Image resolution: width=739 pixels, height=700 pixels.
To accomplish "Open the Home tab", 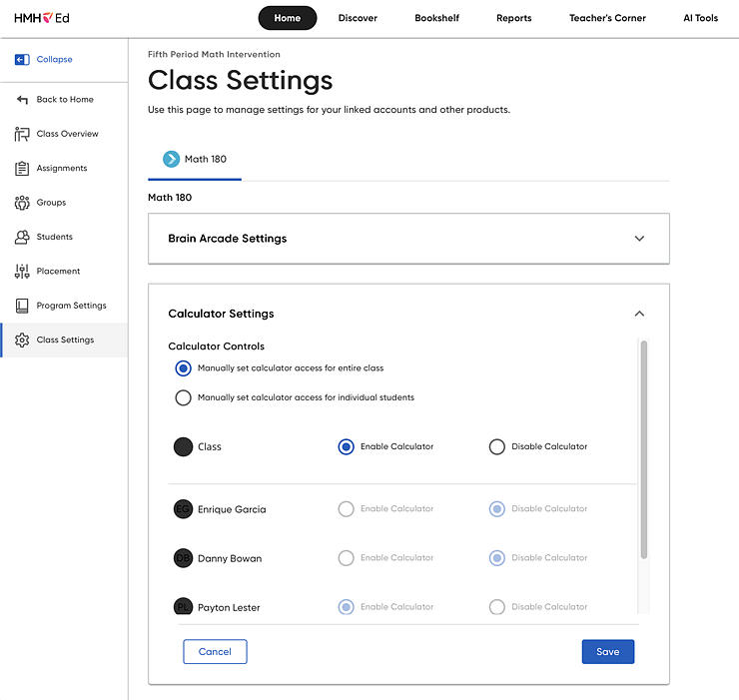I will 287,18.
